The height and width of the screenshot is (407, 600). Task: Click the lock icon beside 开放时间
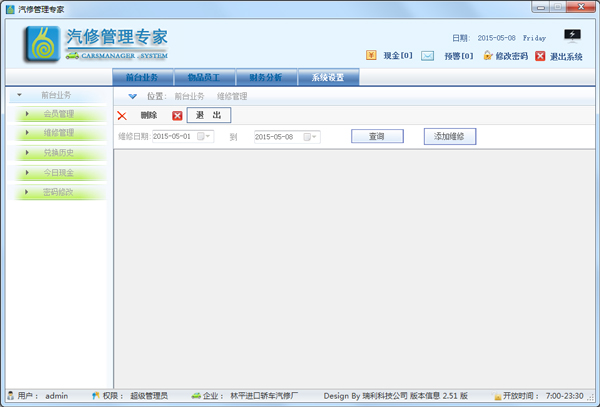[x=497, y=396]
